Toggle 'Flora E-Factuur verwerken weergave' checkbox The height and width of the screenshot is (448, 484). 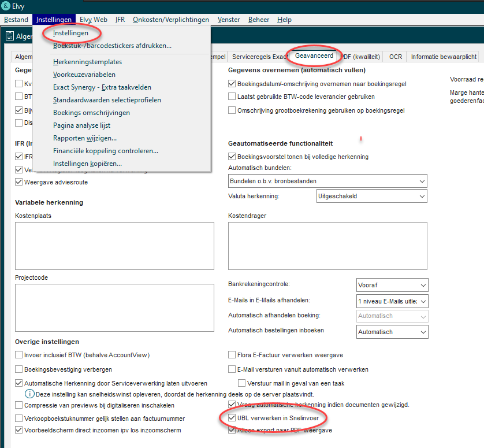(232, 355)
